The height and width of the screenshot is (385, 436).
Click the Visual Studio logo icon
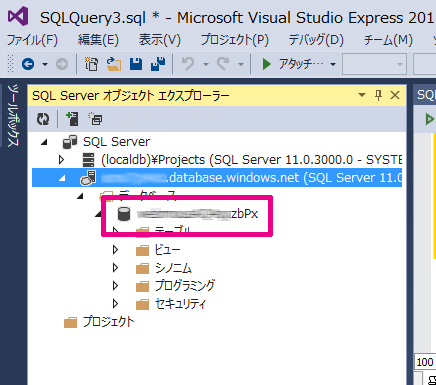[x=18, y=16]
